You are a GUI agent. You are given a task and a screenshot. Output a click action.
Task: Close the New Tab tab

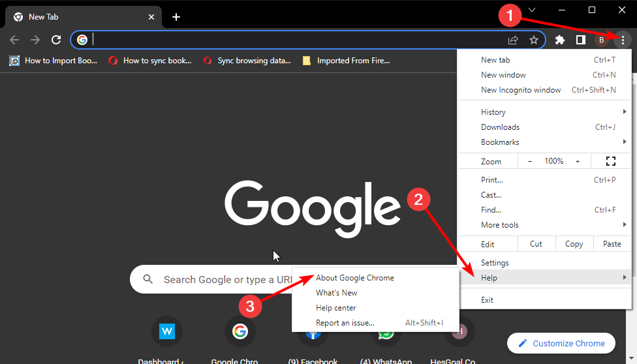click(151, 17)
